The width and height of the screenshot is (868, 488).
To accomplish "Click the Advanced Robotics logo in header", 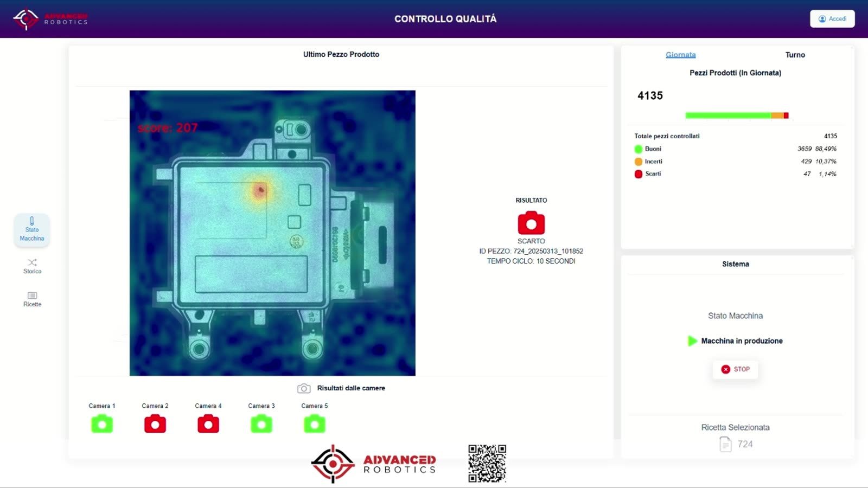I will point(50,19).
